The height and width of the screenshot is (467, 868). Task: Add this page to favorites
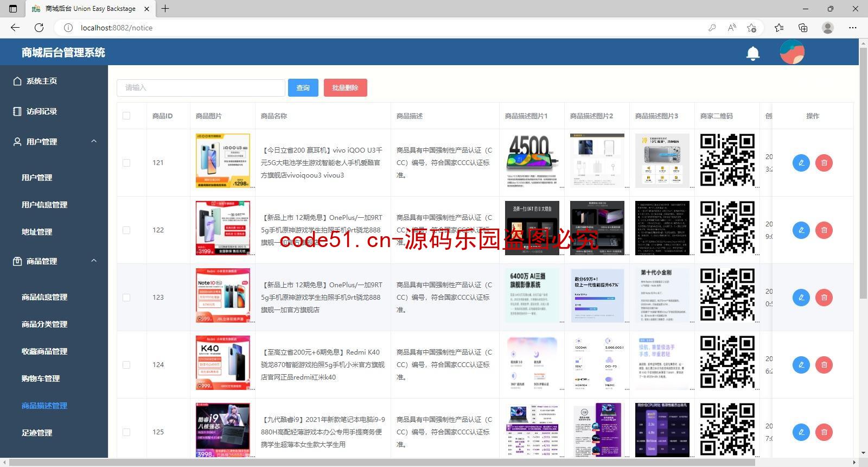751,28
